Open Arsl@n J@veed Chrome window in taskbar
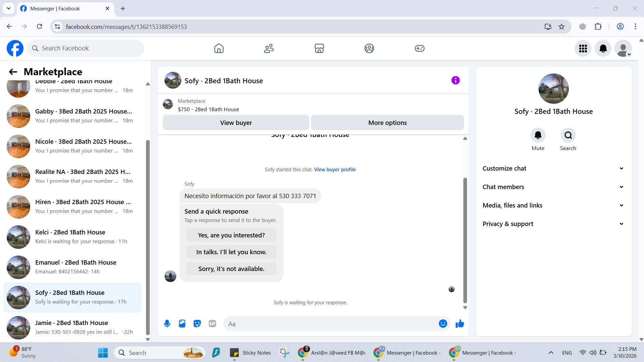 click(331, 353)
